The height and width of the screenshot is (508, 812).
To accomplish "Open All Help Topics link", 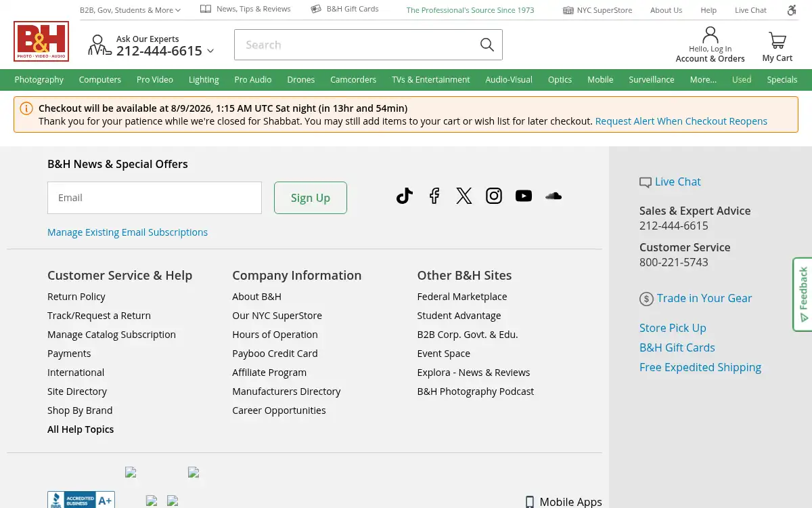I will [x=81, y=429].
